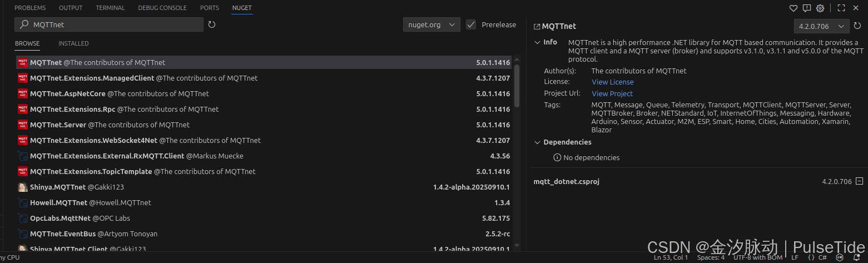868x263 pixels.
Task: Click the OpcLabs.MqttNet package icon
Action: 23,218
